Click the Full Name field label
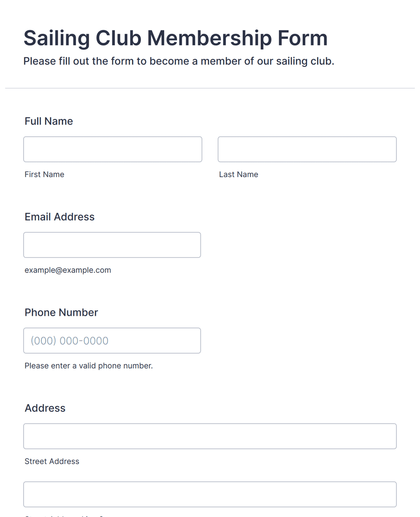This screenshot has height=517, width=420. point(49,121)
